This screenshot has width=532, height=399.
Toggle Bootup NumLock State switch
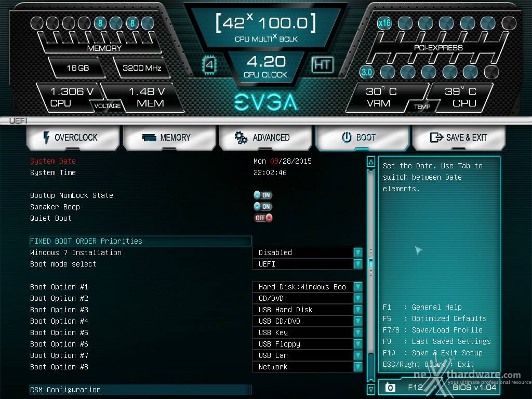pyautogui.click(x=263, y=195)
